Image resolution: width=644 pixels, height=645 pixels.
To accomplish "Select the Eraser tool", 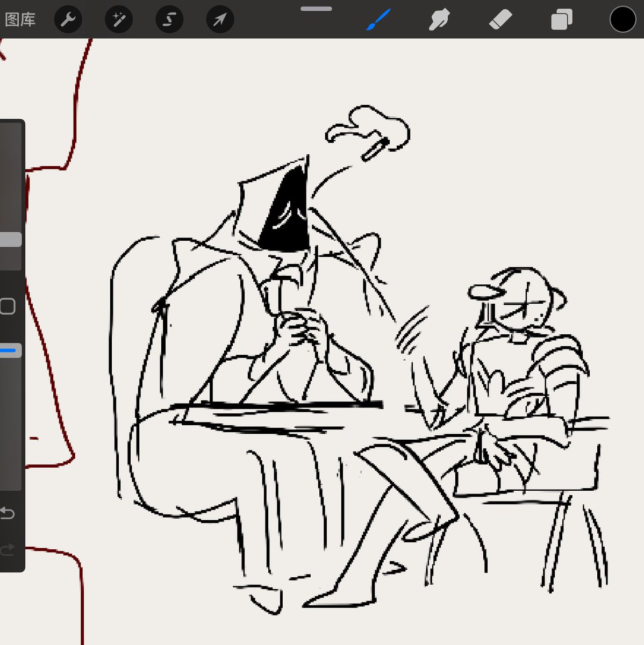I will (500, 20).
